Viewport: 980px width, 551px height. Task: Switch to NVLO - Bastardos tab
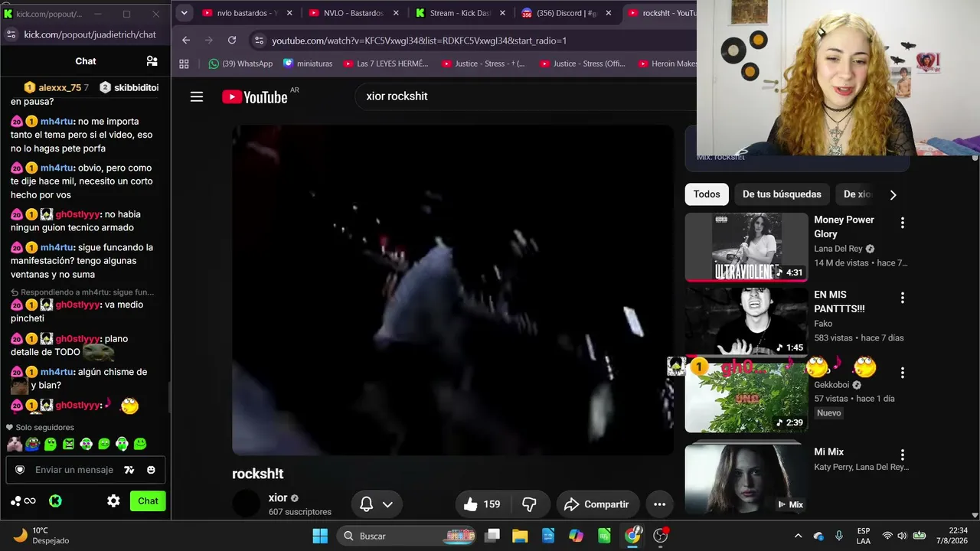pyautogui.click(x=353, y=13)
